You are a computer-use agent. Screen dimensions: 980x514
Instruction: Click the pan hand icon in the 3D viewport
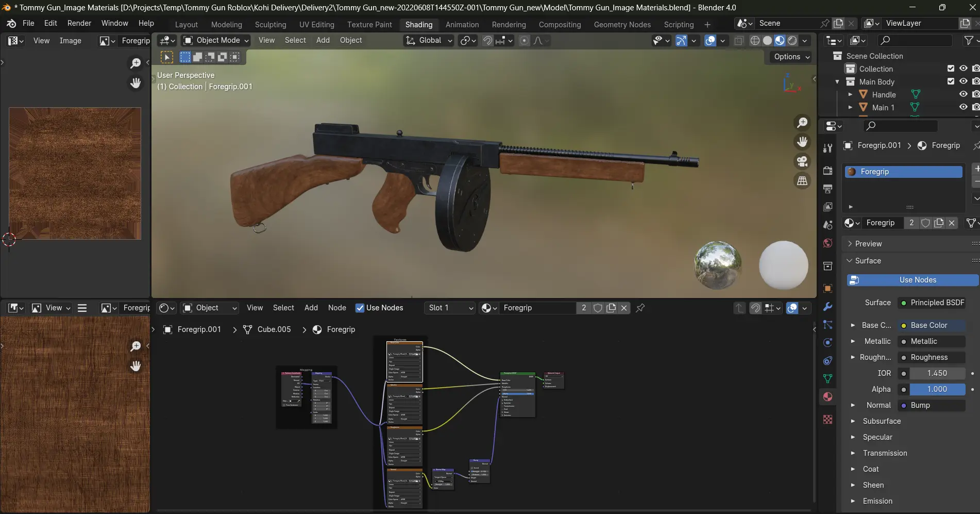tap(802, 142)
